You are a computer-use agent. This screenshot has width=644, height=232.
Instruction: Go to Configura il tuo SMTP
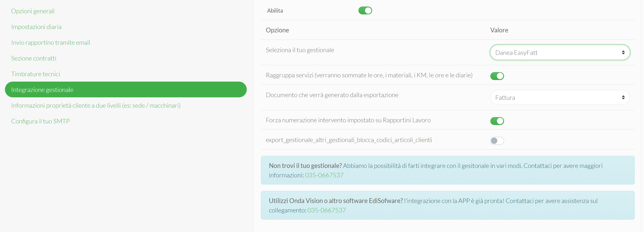[40, 121]
